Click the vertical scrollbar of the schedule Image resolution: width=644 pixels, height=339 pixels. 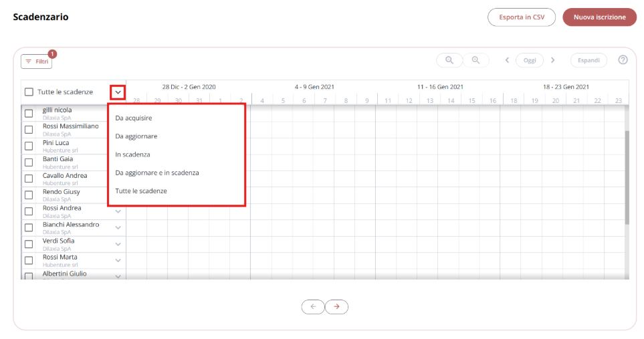[627, 177]
